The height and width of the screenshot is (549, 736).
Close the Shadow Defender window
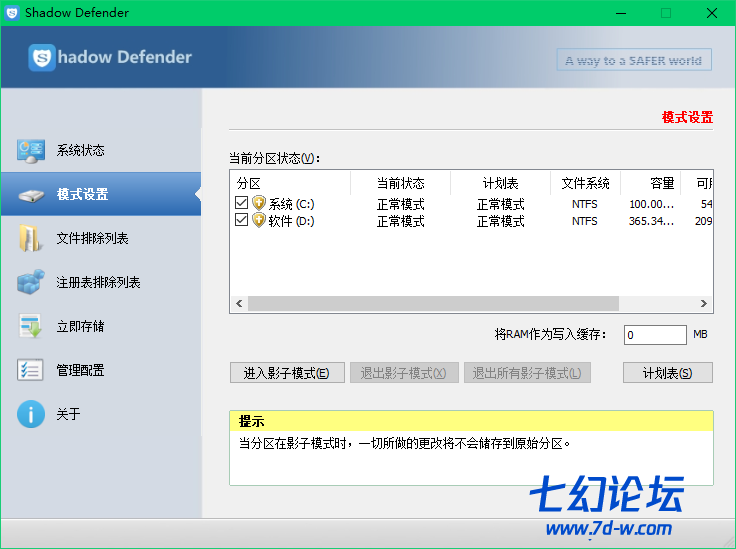tap(712, 13)
